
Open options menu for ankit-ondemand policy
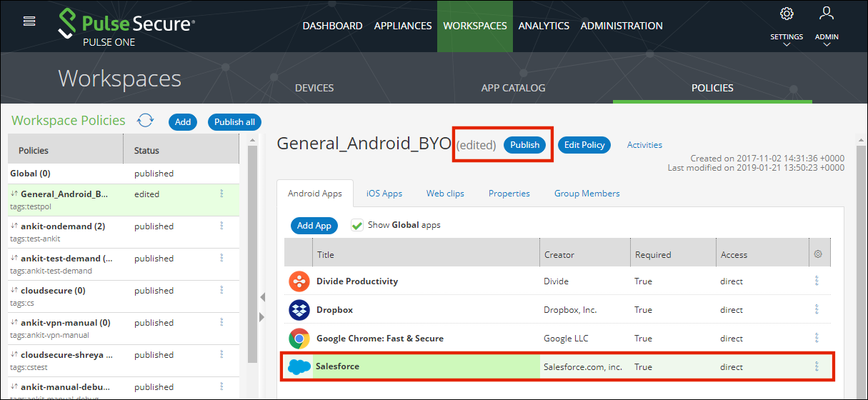click(221, 226)
